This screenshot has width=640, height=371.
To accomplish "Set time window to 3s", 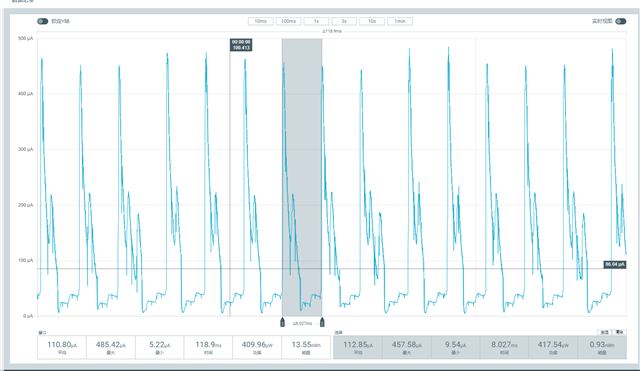I will click(344, 21).
